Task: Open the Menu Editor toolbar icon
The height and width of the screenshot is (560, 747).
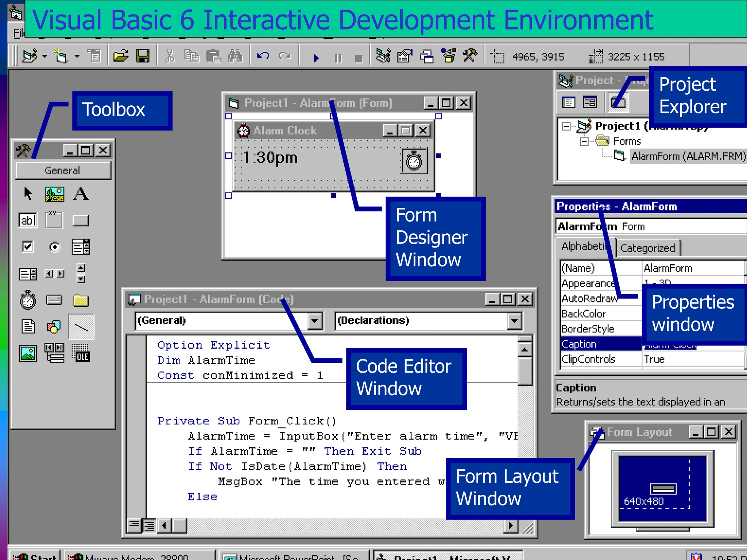Action: (x=94, y=57)
